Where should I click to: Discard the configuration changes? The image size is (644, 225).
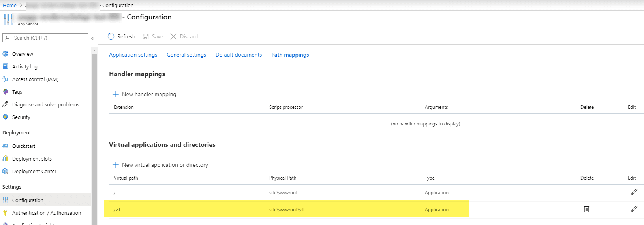point(184,36)
